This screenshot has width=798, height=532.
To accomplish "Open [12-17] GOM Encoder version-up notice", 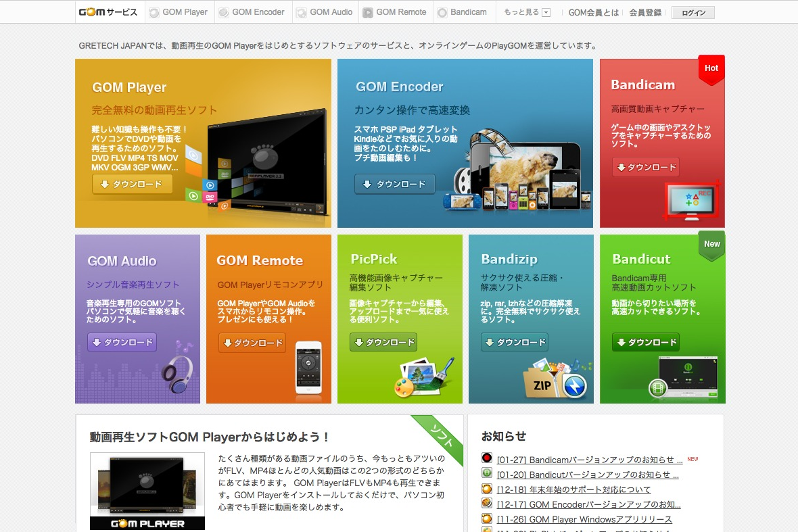I will 589,504.
